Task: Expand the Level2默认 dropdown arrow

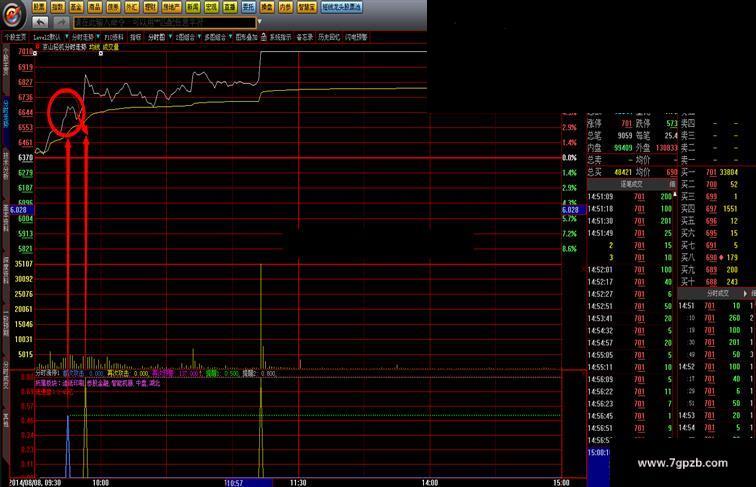Action: [x=67, y=37]
